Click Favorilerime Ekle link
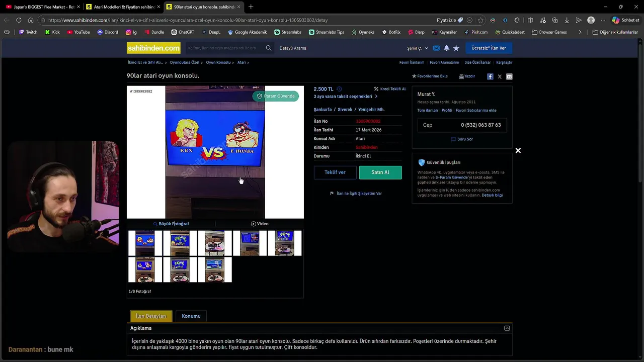The image size is (644, 362). pos(430,76)
